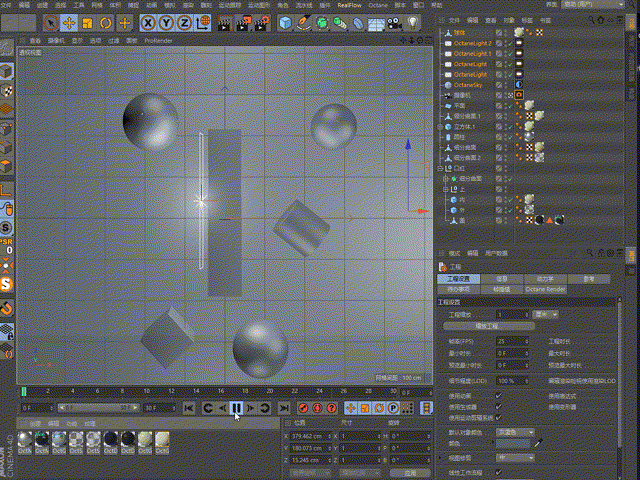Open the Octane menu in menu bar

click(x=378, y=5)
